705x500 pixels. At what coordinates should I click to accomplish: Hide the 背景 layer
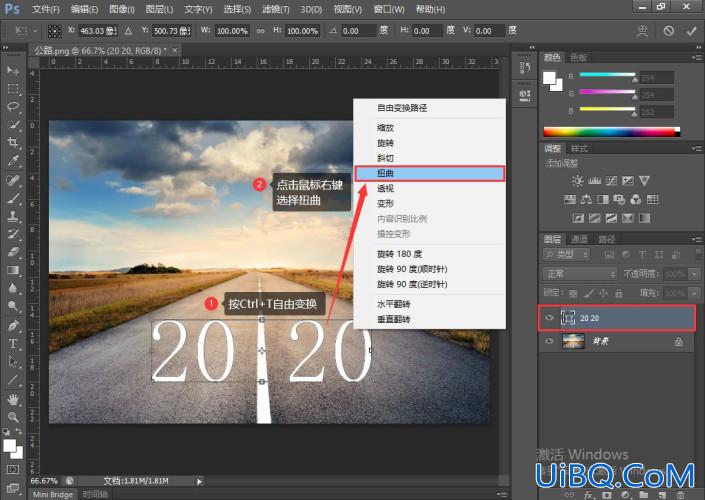549,341
